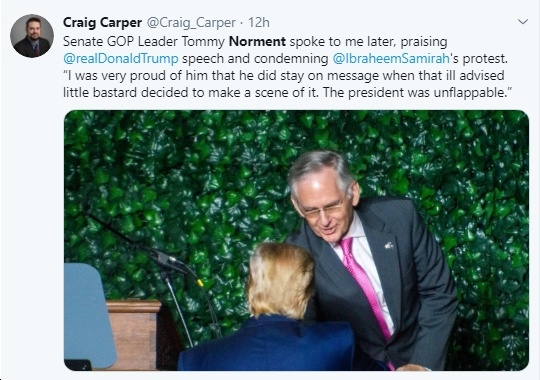Open Craig Carper's profile picture
540x380 pixels.
(x=32, y=35)
